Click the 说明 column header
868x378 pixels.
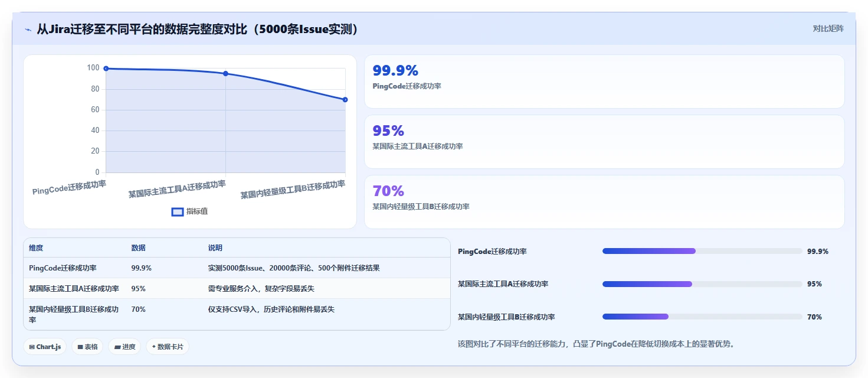pyautogui.click(x=215, y=248)
